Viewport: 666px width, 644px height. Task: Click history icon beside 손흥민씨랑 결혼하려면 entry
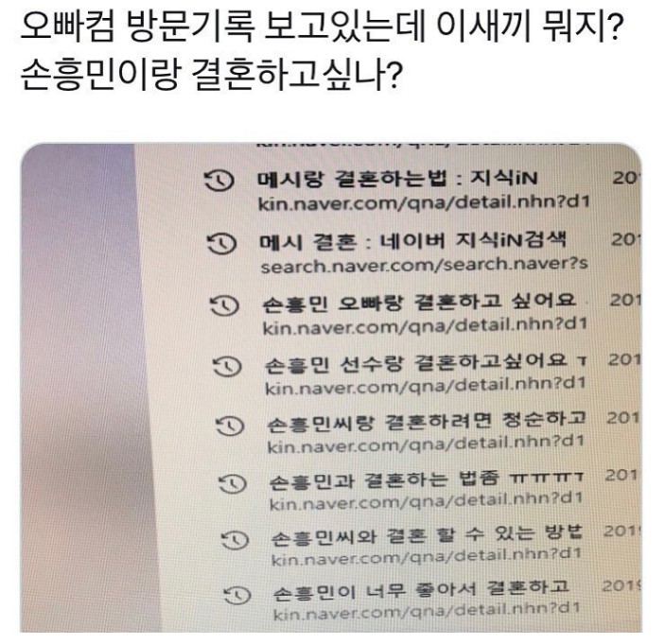tap(230, 426)
